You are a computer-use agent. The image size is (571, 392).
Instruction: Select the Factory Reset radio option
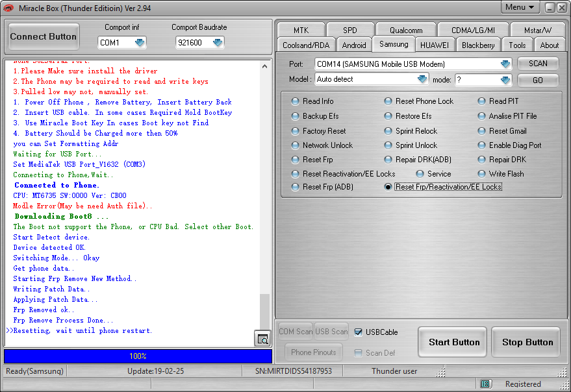[x=296, y=131]
